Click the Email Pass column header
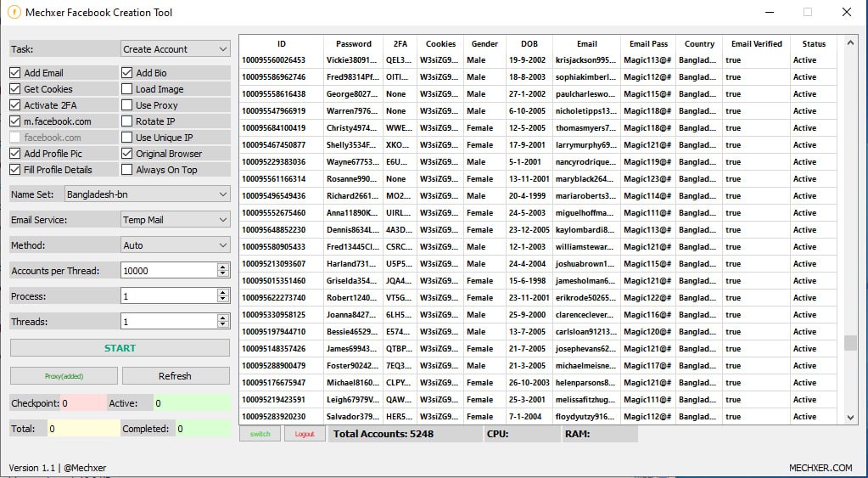This screenshot has height=478, width=868. (x=648, y=44)
